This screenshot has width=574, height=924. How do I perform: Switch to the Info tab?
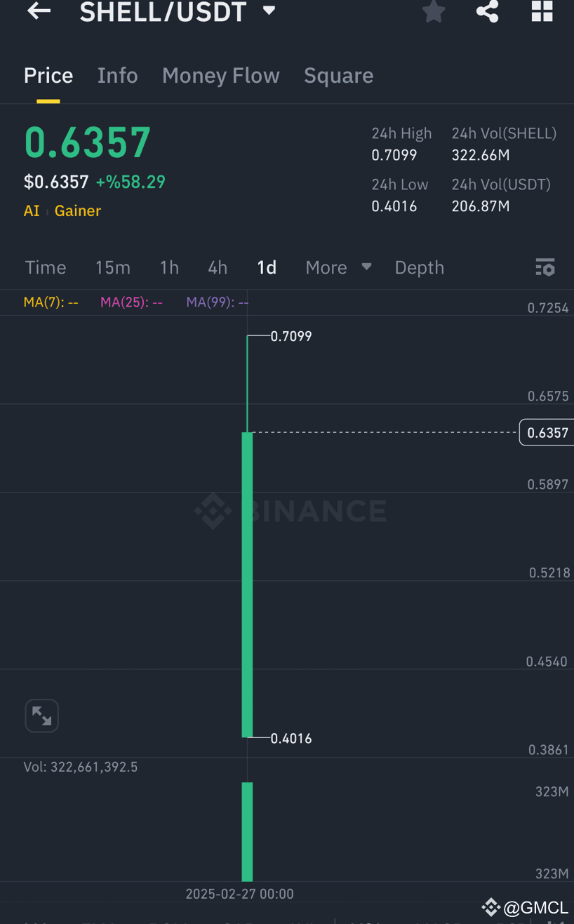117,76
